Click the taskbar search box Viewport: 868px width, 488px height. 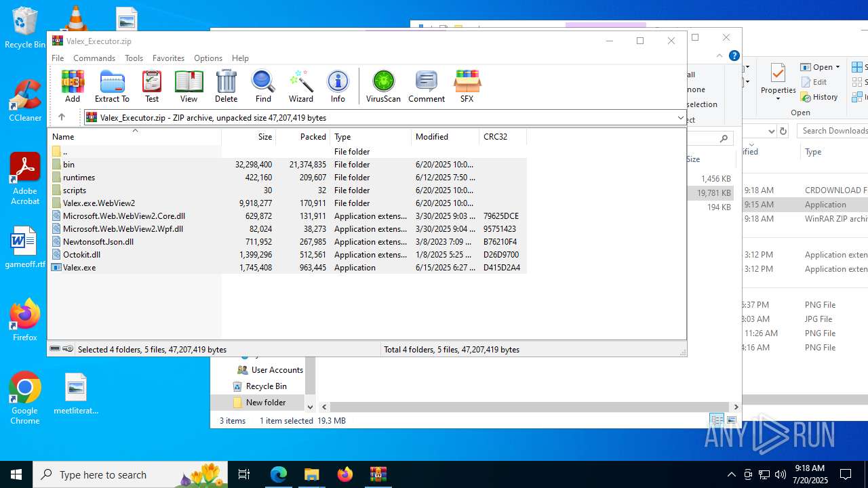coord(130,474)
